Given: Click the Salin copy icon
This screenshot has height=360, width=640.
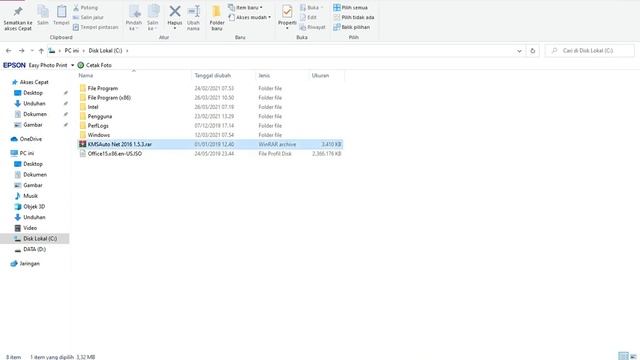Looking at the screenshot, I should 42,11.
